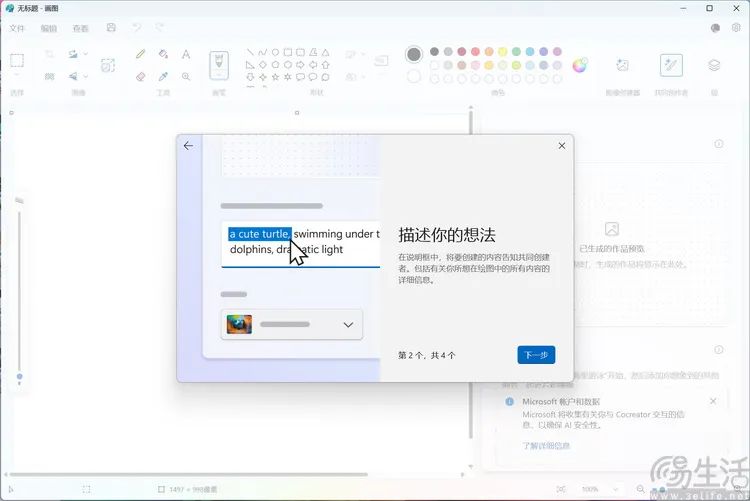Screen dimensions: 750x501
Task: Open the Edit colors wheel
Action: [x=580, y=65]
